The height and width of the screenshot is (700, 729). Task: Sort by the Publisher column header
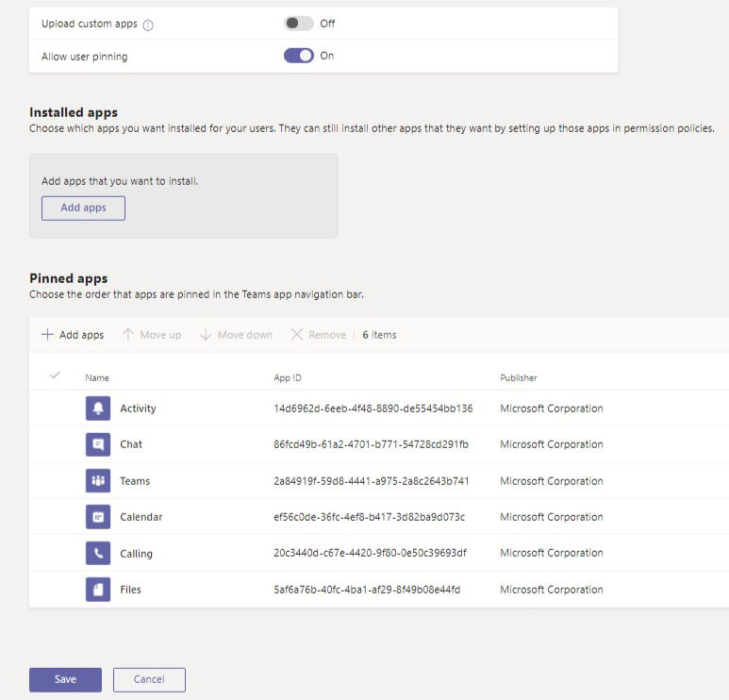tap(519, 377)
